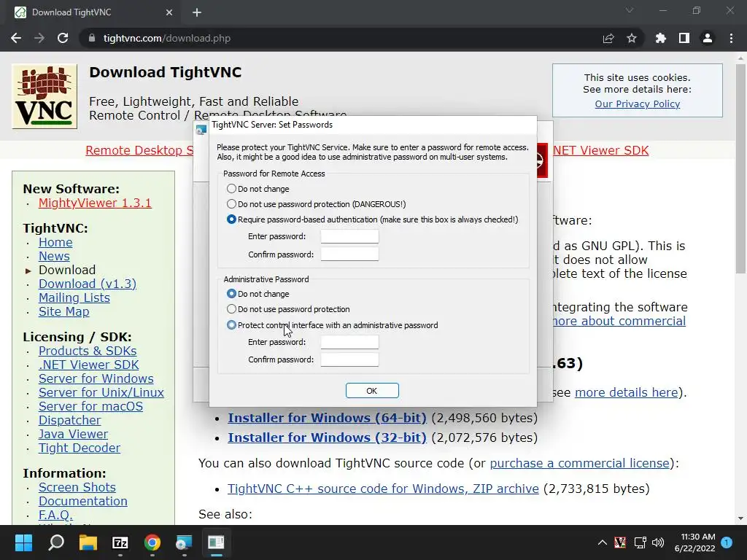Click the browser forward arrow
Screen dimensions: 747x560
click(39, 38)
